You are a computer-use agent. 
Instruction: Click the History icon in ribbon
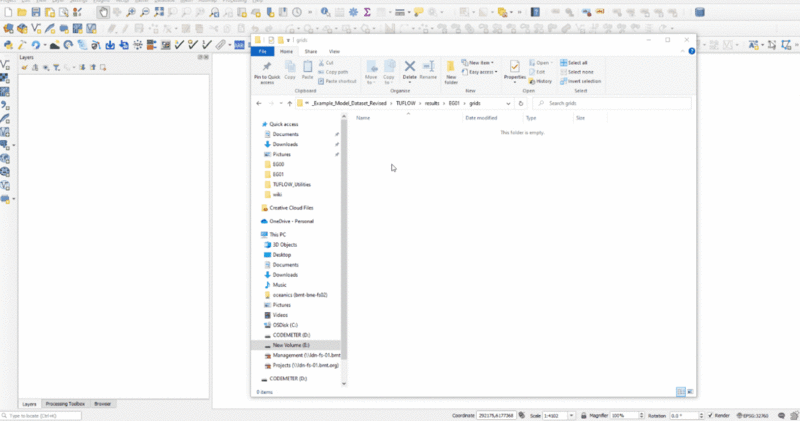(541, 81)
